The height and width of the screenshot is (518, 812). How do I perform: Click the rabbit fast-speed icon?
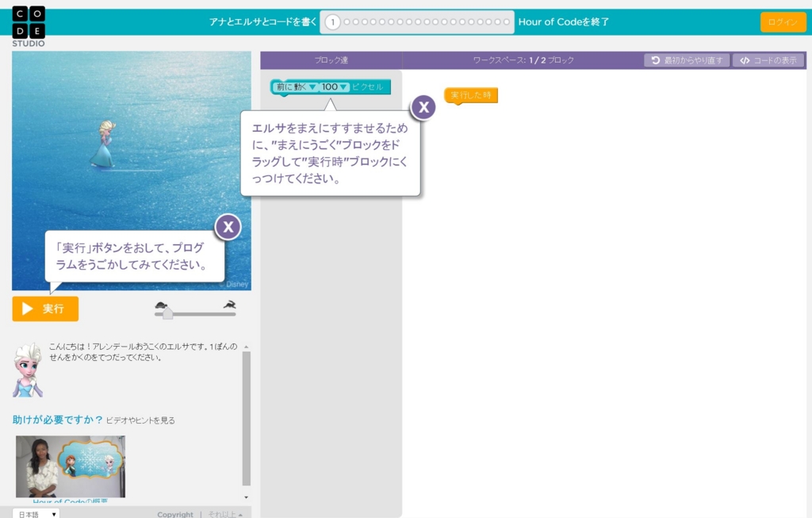(229, 305)
